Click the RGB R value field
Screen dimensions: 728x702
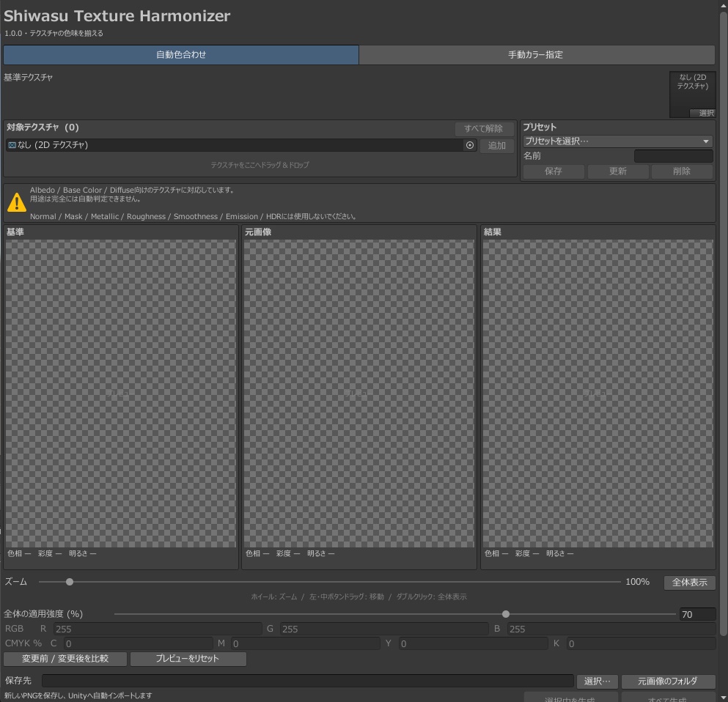(x=158, y=629)
